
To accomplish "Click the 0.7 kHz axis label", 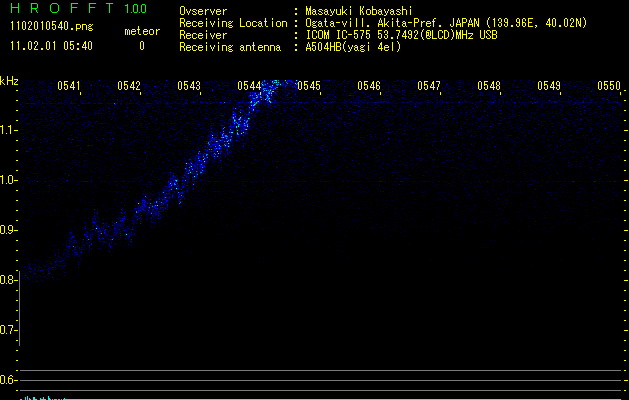I will pyautogui.click(x=8, y=330).
